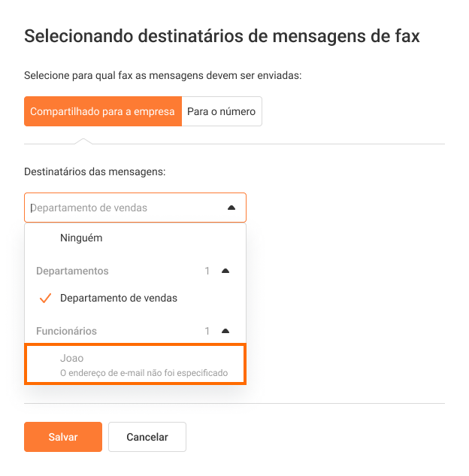Choose 'Ninguém' from the recipients list
This screenshot has width=469, height=476.
81,238
